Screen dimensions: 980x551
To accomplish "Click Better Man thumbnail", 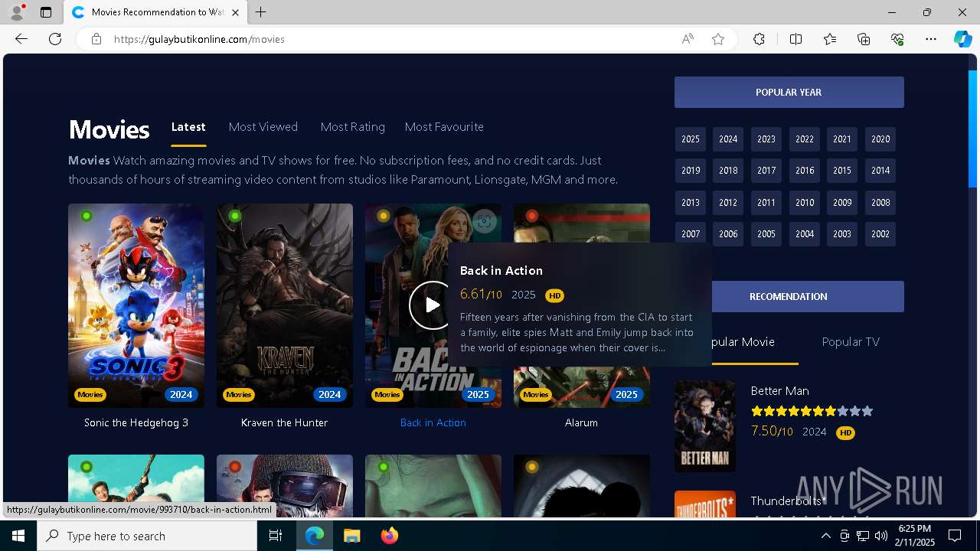I will (705, 426).
